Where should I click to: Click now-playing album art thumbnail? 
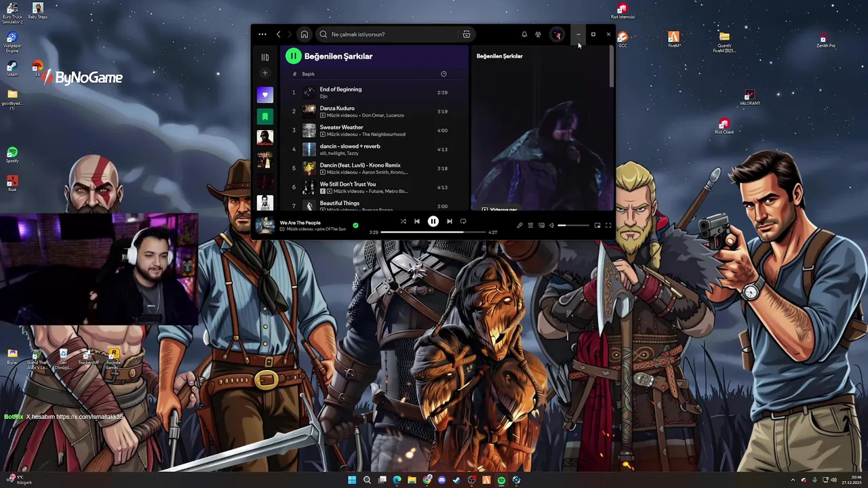pos(265,225)
